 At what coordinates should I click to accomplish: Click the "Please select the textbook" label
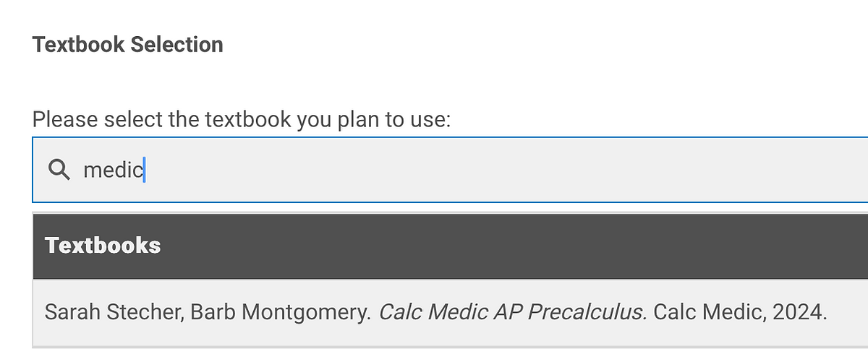pos(242,119)
